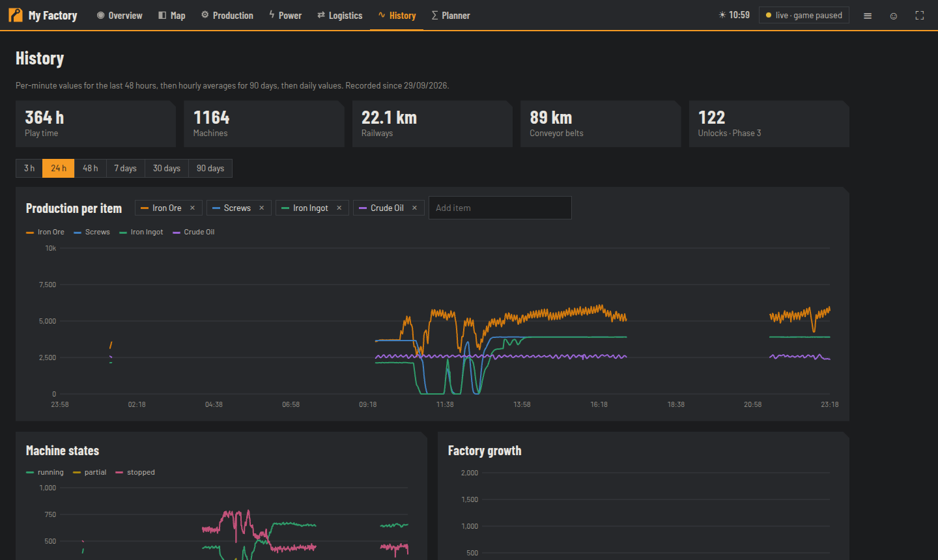
Task: Remove Iron Ingot chip using its x
Action: [339, 208]
